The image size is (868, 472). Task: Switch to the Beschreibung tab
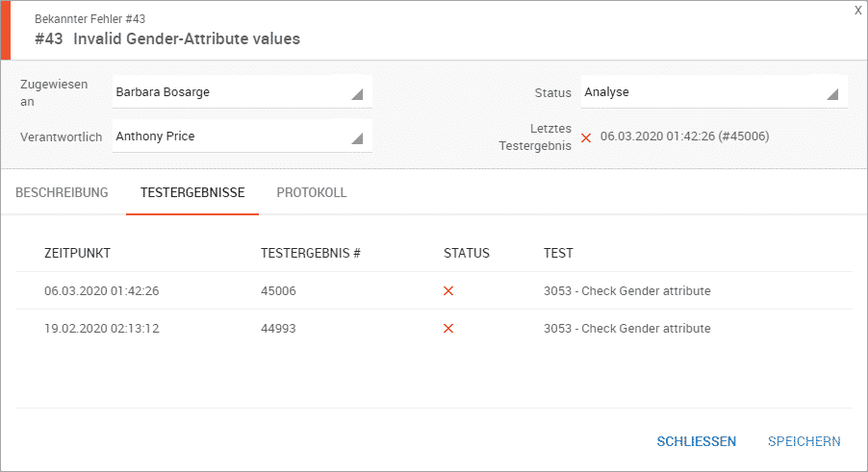(62, 193)
